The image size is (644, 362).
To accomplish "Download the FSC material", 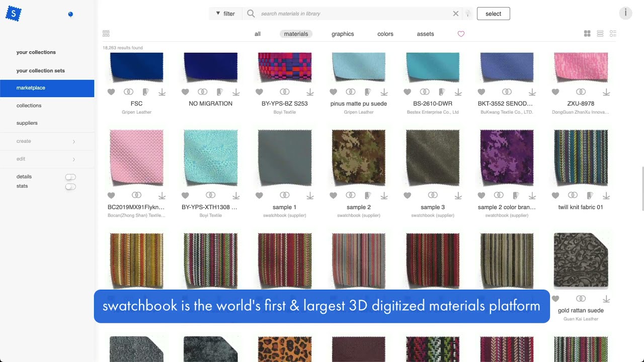I will point(162,92).
